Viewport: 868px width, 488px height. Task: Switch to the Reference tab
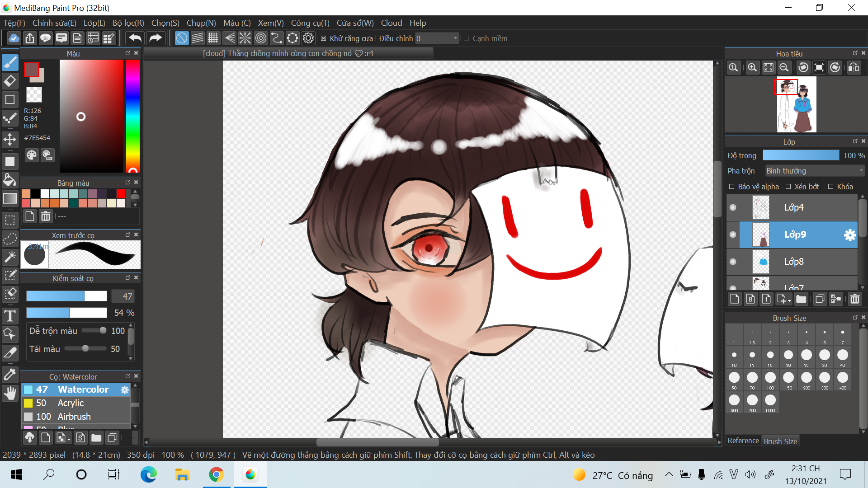pos(743,441)
